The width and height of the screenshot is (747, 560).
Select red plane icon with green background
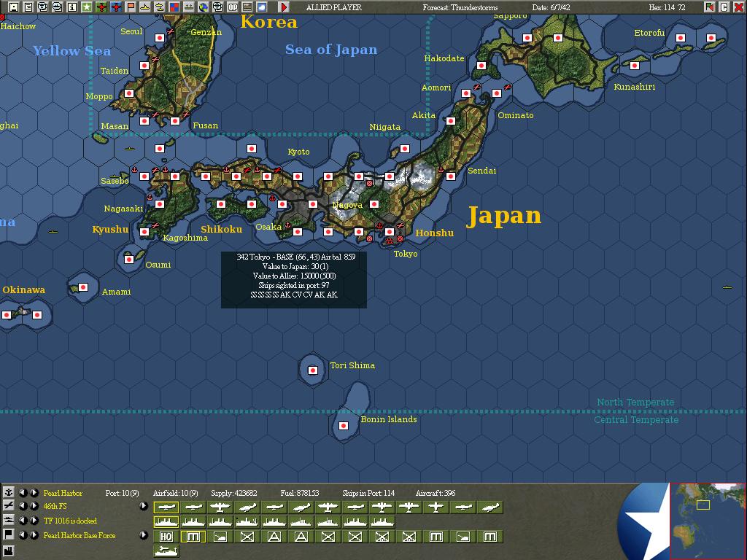pos(101,7)
